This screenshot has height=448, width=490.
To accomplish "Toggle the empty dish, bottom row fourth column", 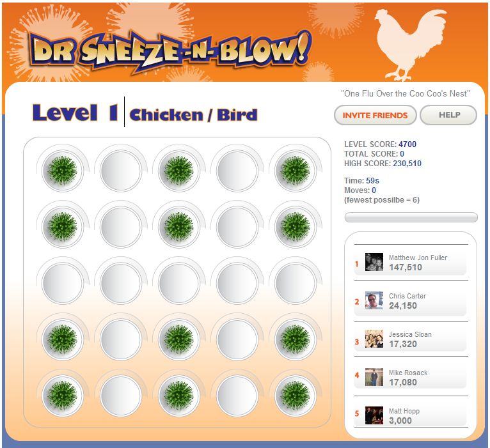I will pos(237,396).
